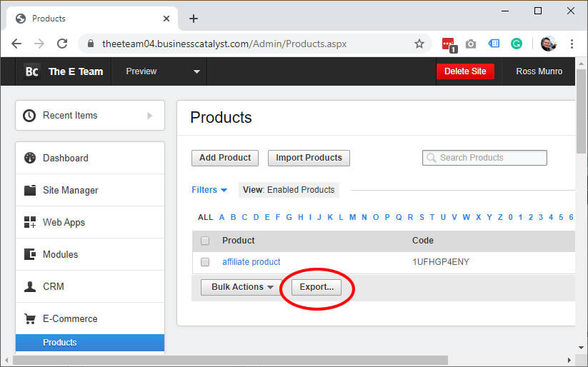Click the blue code extension icon
The image size is (588, 367).
[494, 44]
